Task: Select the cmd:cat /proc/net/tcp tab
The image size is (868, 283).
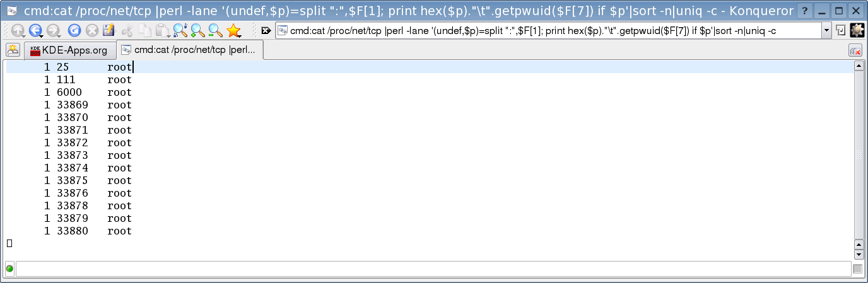Action: click(190, 50)
